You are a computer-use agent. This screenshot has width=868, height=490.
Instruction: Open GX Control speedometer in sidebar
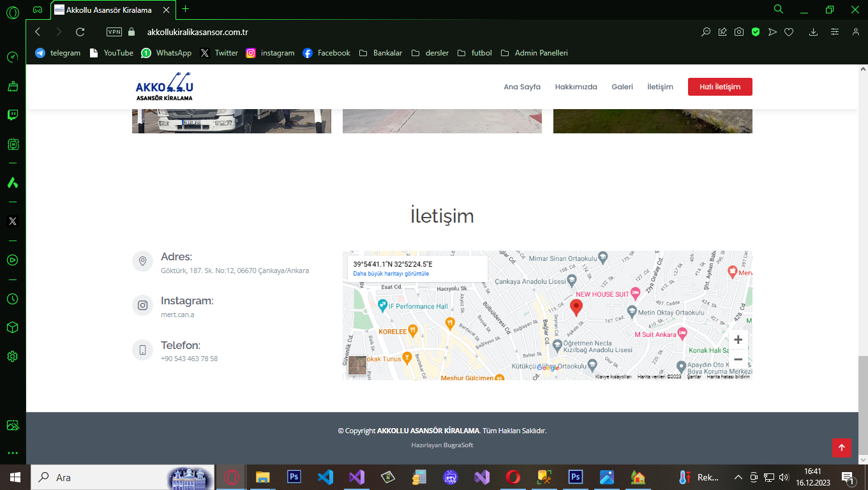[12, 57]
